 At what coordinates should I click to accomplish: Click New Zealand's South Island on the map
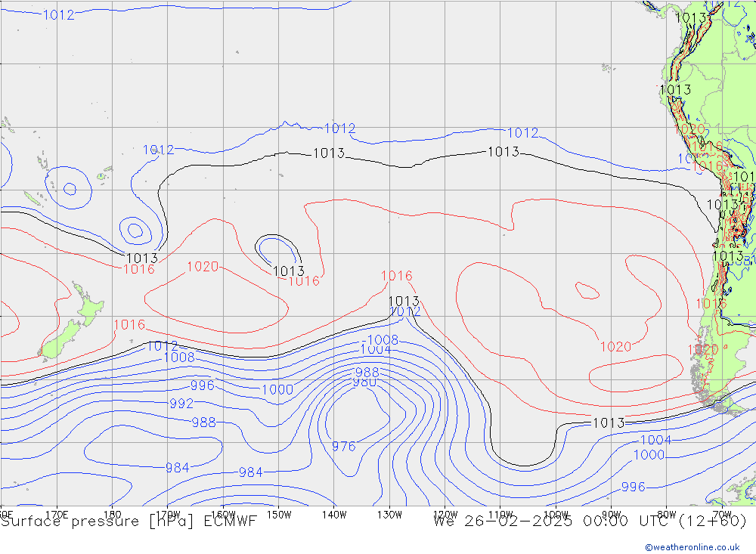pos(59,340)
